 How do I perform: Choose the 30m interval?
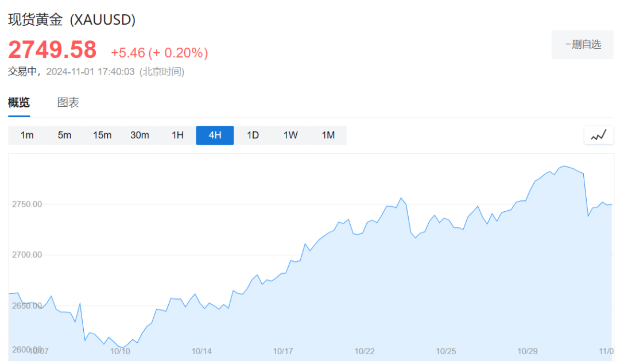[139, 135]
